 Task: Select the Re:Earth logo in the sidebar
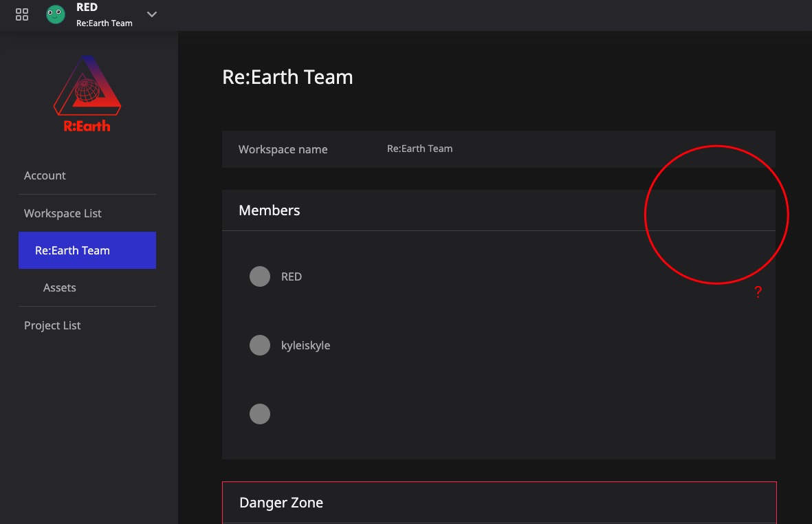[x=87, y=92]
